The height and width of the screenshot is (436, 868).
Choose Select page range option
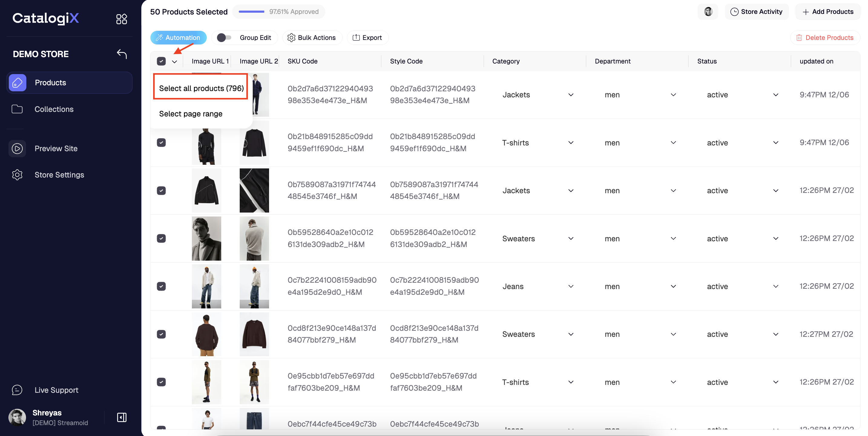pos(190,114)
